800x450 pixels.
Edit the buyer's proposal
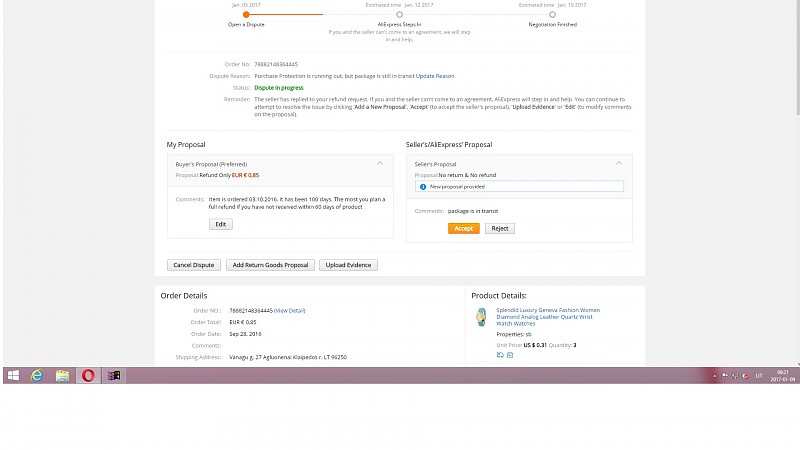[220, 224]
